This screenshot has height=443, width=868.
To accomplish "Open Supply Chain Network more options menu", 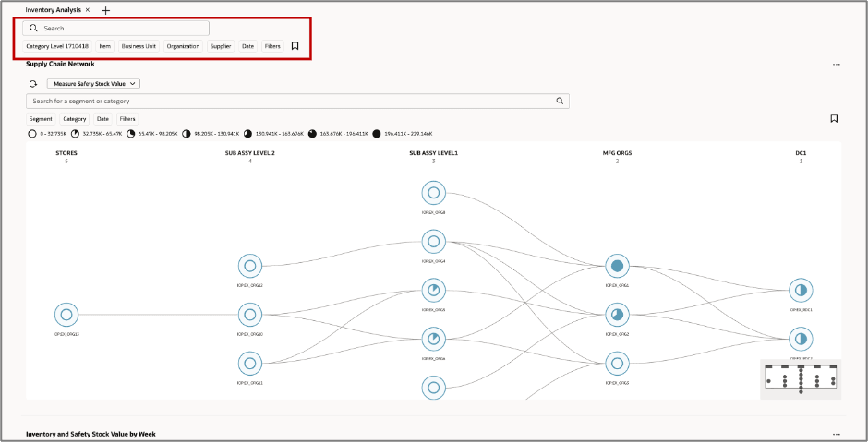I will (x=836, y=65).
